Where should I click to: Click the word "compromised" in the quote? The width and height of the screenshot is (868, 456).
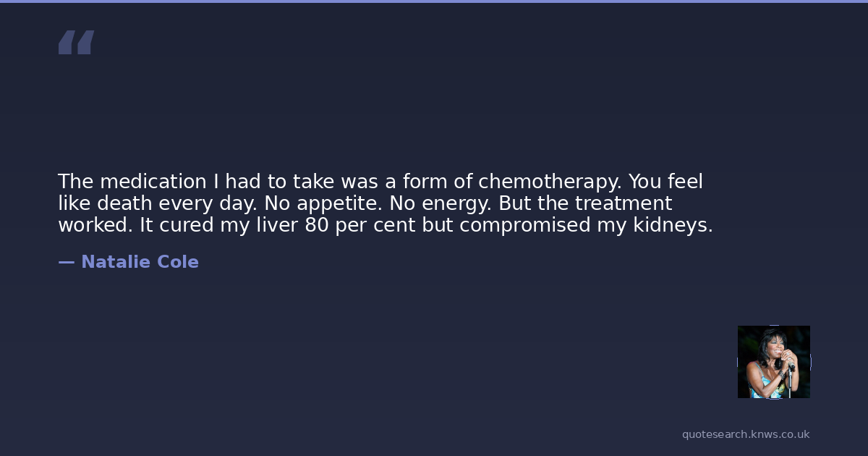coord(525,225)
